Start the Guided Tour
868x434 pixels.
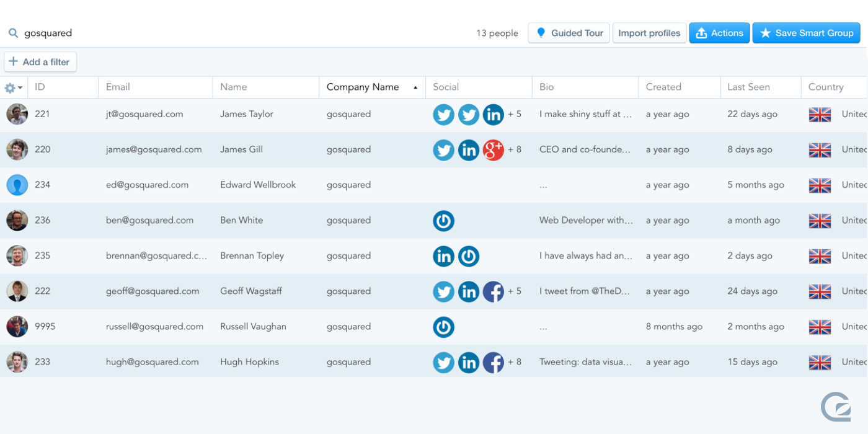click(569, 33)
